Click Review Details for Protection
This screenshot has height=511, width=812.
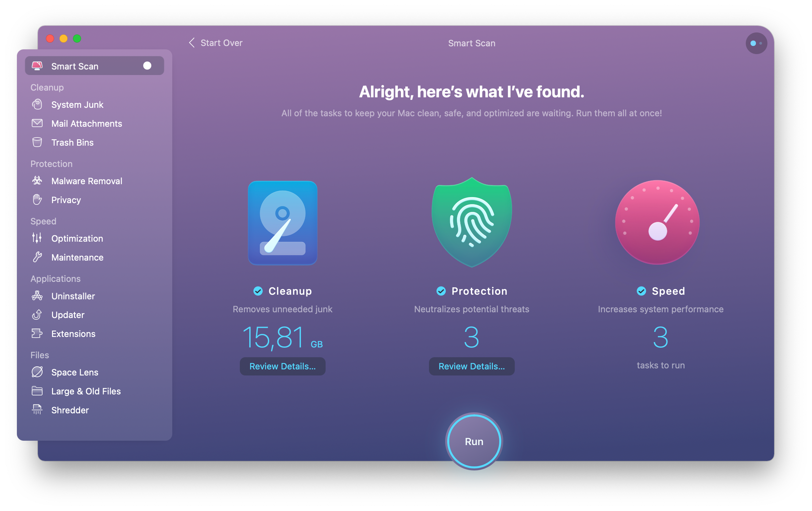click(x=471, y=366)
